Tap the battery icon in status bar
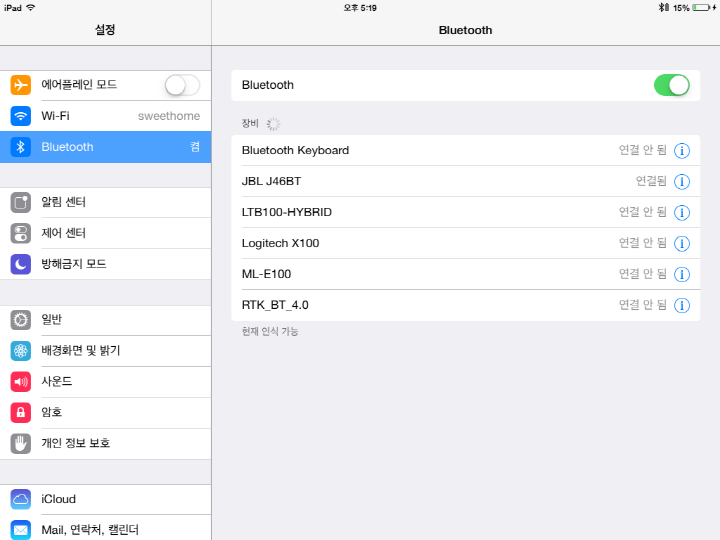The height and width of the screenshot is (540, 720). click(701, 7)
